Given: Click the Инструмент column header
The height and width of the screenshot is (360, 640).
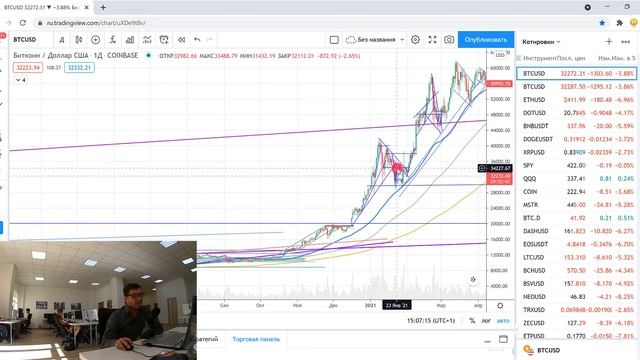Looking at the screenshot, I should coord(539,58).
